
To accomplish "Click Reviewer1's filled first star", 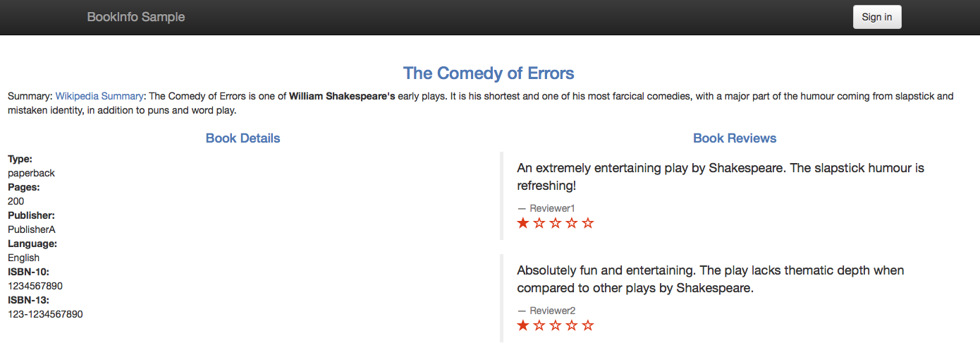I will (x=523, y=223).
